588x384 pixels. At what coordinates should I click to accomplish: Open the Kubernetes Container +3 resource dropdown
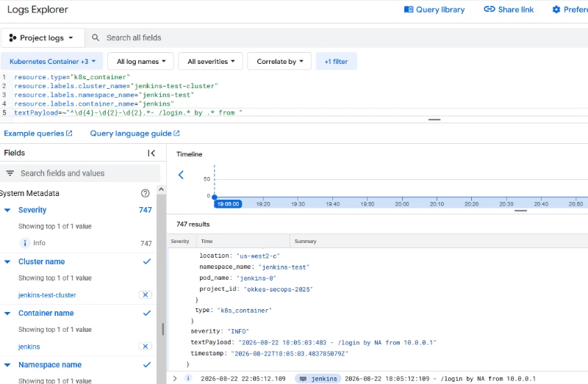(x=51, y=62)
